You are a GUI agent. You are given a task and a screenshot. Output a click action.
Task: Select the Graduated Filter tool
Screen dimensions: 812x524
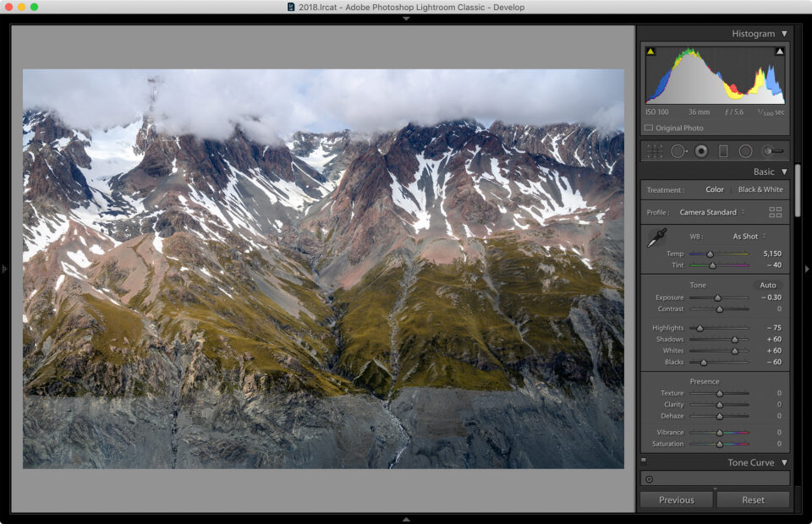[x=722, y=150]
